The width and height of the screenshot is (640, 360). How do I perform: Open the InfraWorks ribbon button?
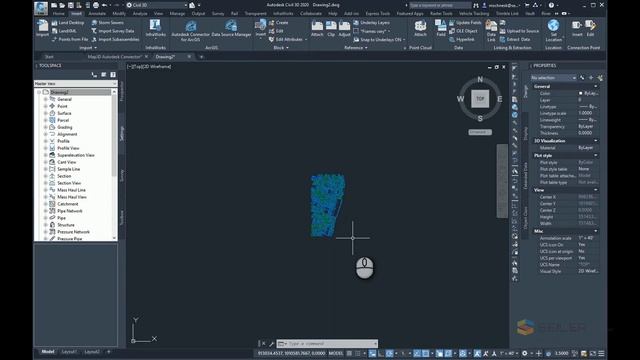tap(155, 28)
